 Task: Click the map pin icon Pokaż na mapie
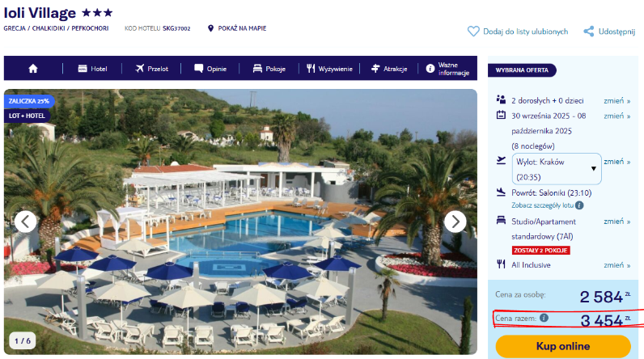210,28
